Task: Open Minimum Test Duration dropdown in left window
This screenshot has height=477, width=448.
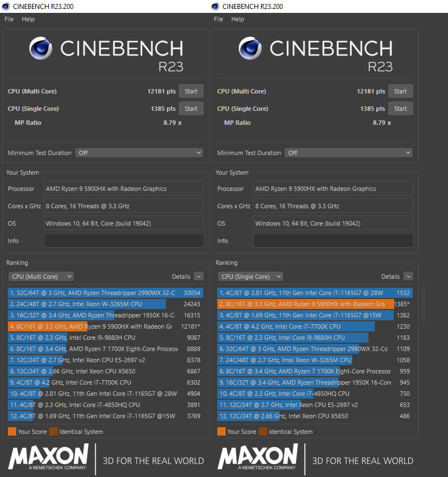Action: (x=139, y=153)
